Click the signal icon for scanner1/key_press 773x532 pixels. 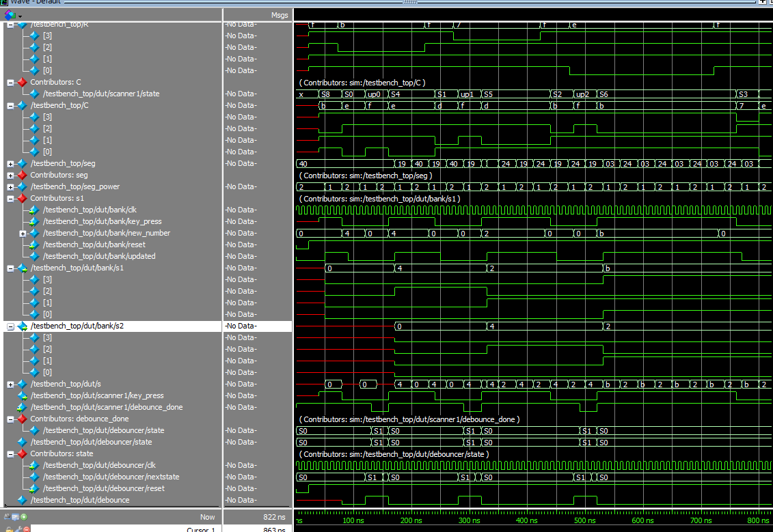click(x=22, y=395)
